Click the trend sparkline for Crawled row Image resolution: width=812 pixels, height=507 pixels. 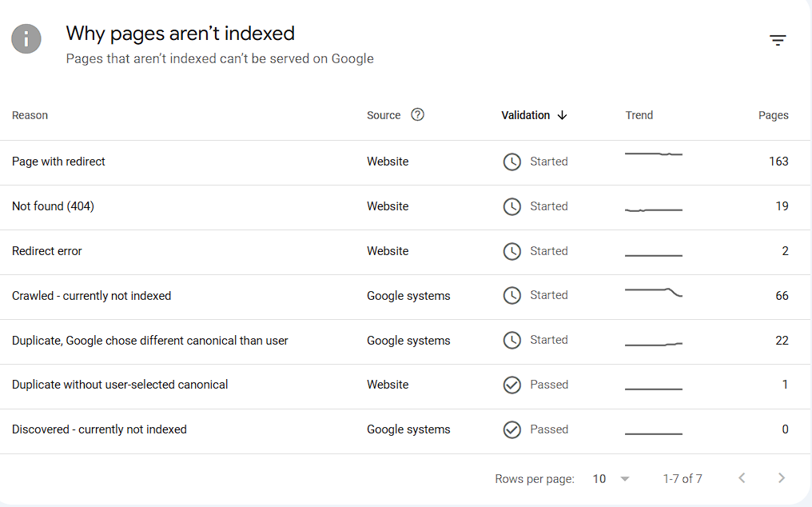tap(653, 293)
